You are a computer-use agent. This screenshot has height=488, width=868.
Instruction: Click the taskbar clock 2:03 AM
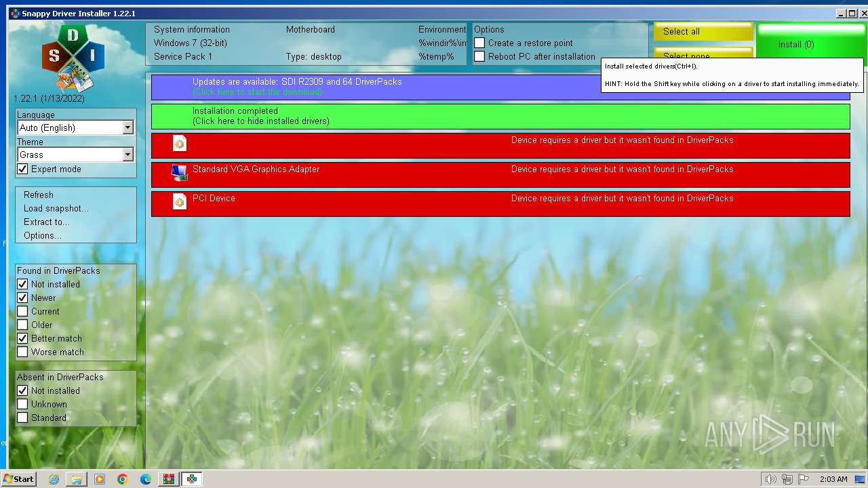pyautogui.click(x=833, y=479)
